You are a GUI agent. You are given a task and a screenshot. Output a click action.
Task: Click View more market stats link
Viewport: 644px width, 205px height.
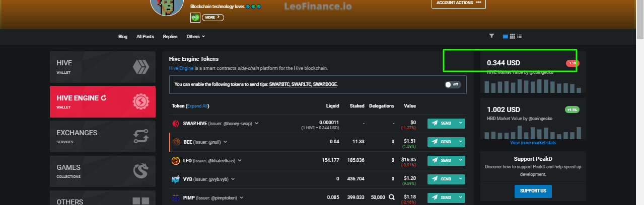(533, 143)
